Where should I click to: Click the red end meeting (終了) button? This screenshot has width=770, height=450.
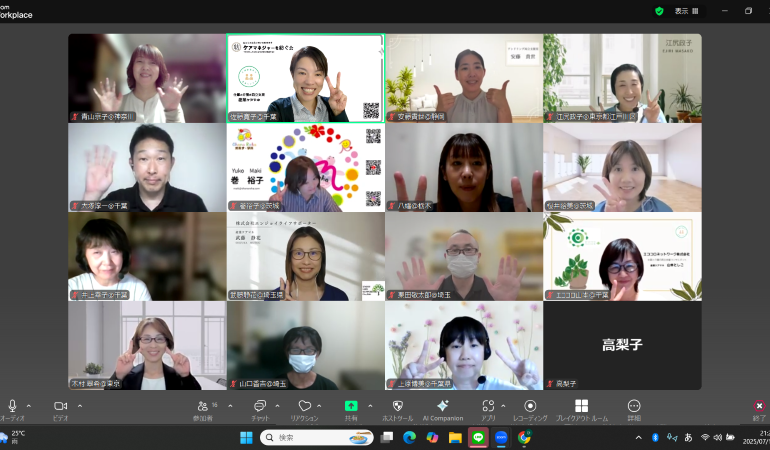point(759,407)
